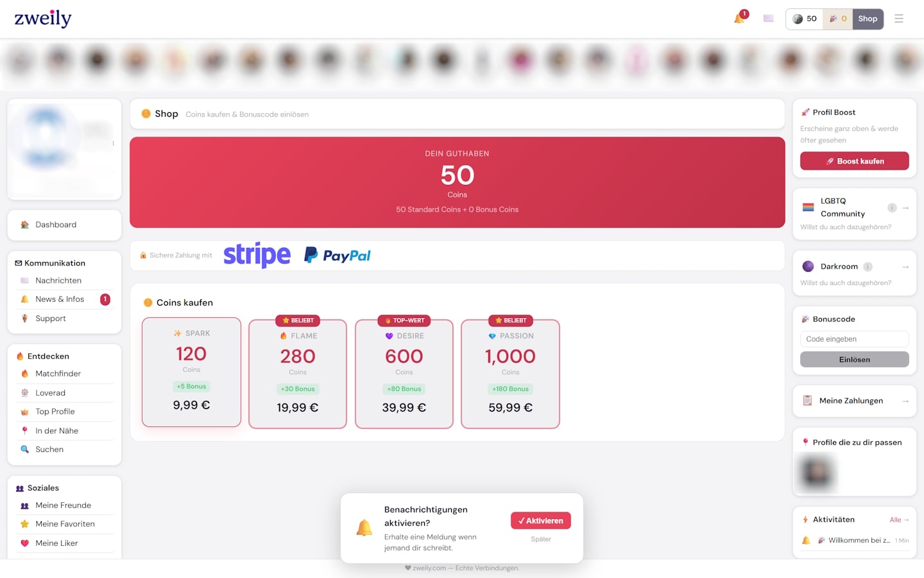Click Aktivieren to enable notifications
Screen dimensions: 924x578
(541, 521)
